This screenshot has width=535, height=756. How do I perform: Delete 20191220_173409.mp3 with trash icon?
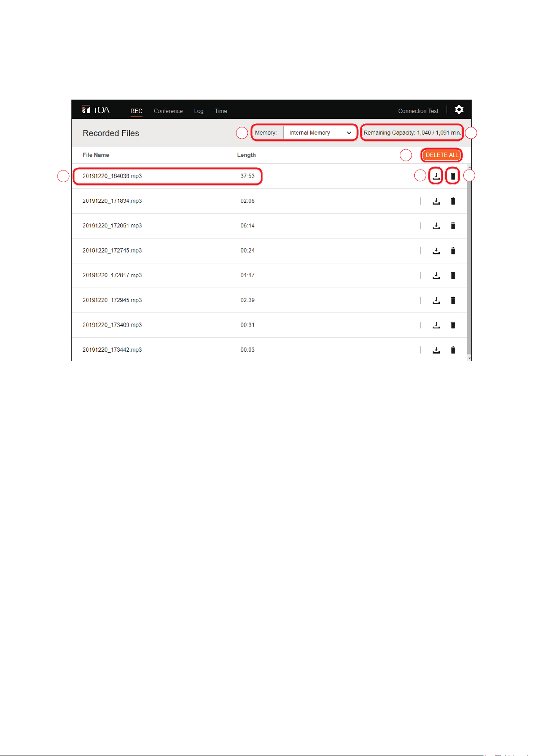click(453, 325)
